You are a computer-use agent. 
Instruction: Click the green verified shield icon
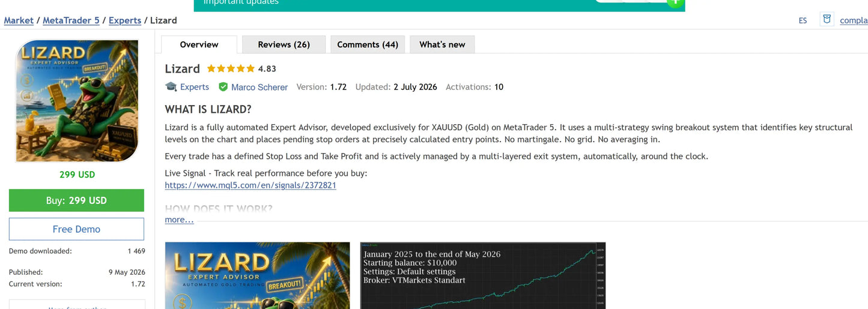(x=223, y=87)
